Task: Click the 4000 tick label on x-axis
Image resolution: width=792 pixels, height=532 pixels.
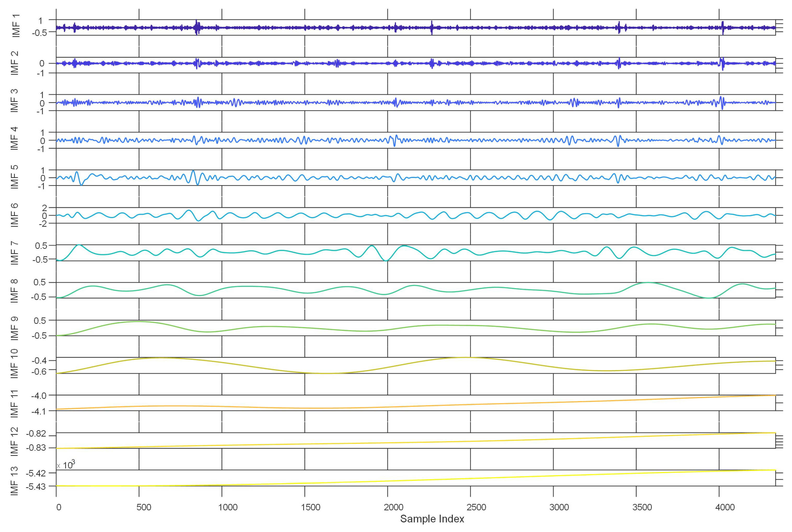Action: 725,507
